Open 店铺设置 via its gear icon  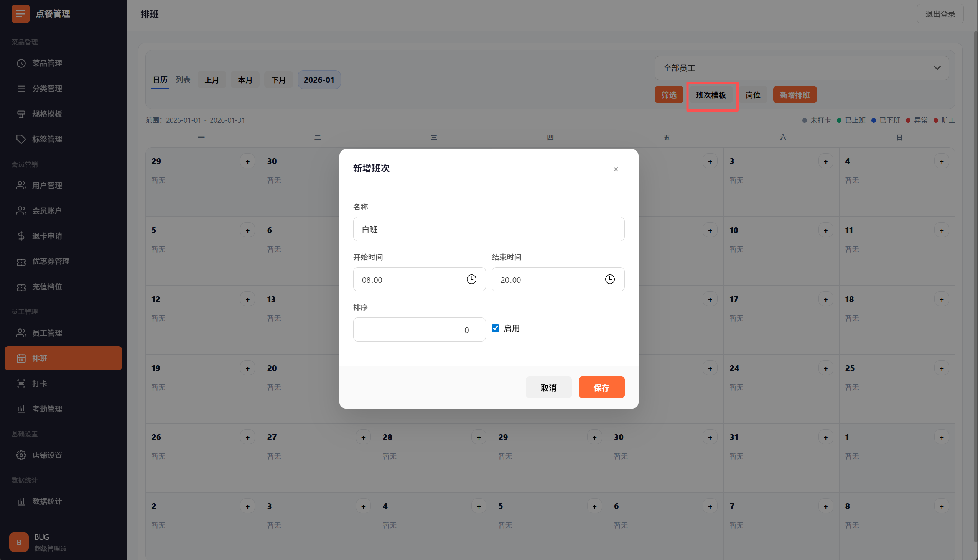(21, 455)
